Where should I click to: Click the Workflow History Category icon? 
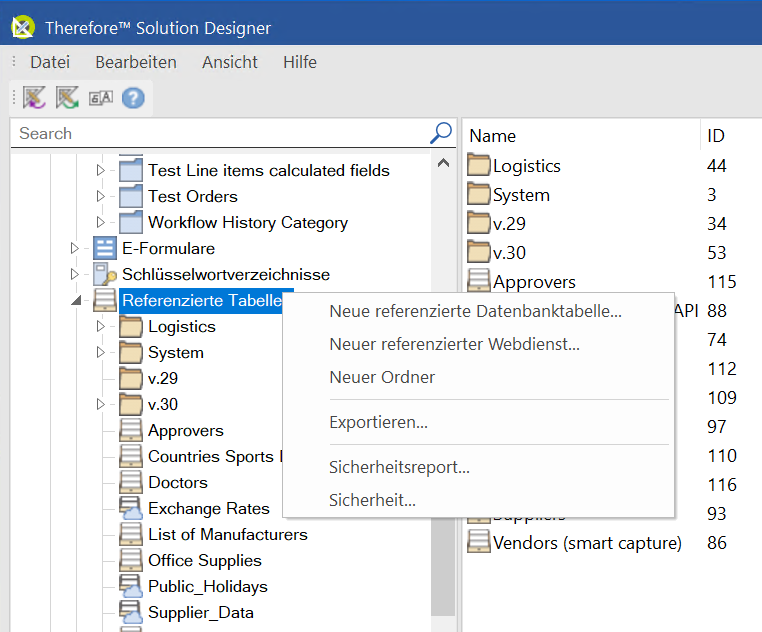(131, 222)
